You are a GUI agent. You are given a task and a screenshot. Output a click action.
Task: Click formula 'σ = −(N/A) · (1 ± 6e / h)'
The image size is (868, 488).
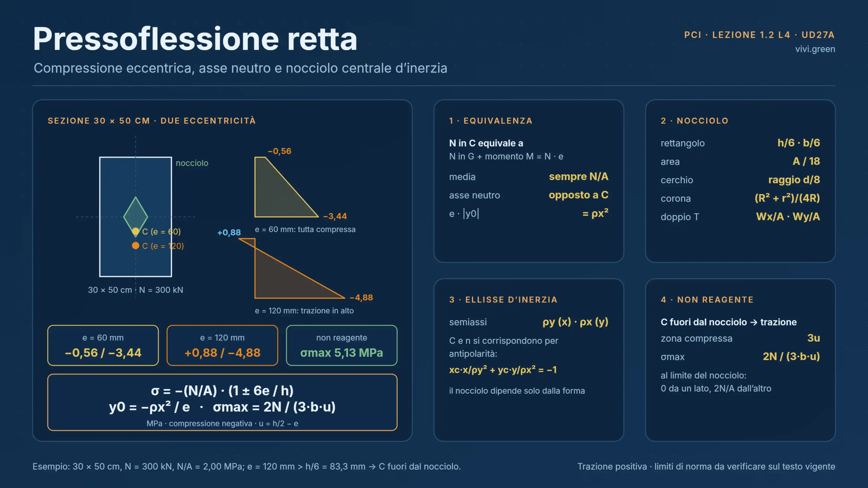click(x=222, y=391)
